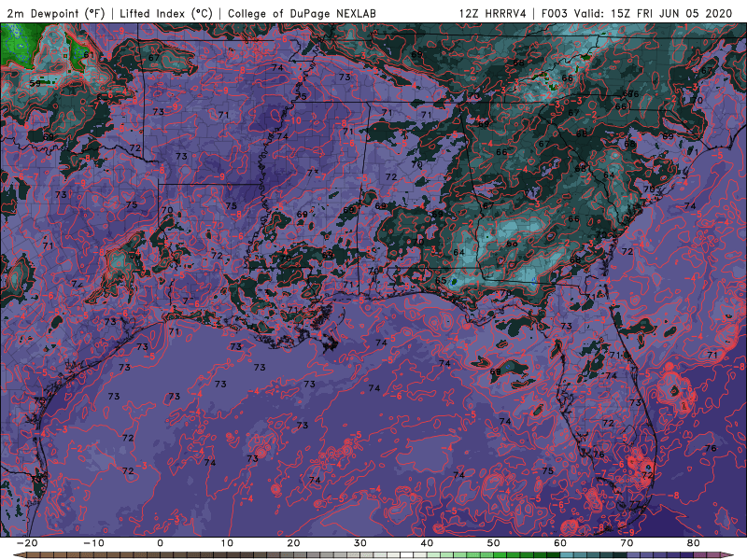747x560 pixels.
Task: Click the 80 label on the color scale
Action: 694,543
